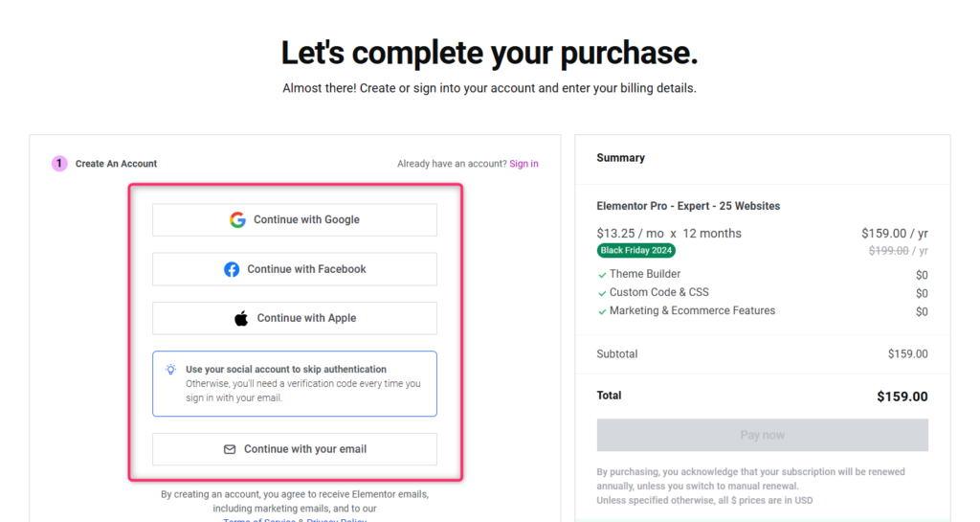Choose Continue with your email
The image size is (980, 522).
(x=295, y=449)
